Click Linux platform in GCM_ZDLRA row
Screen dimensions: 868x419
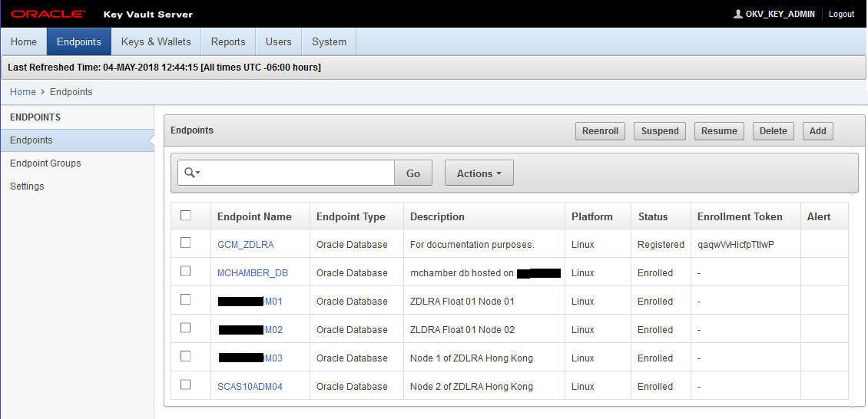click(x=583, y=244)
